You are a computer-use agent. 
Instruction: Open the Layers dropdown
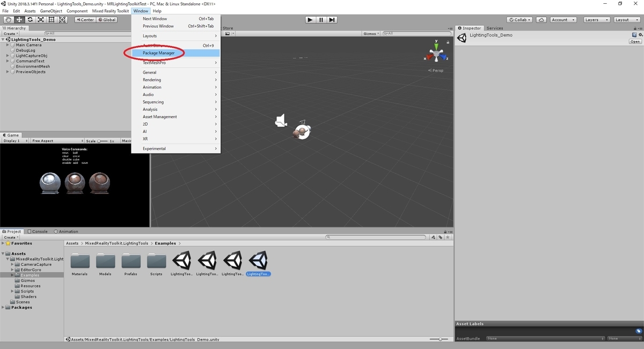point(596,20)
